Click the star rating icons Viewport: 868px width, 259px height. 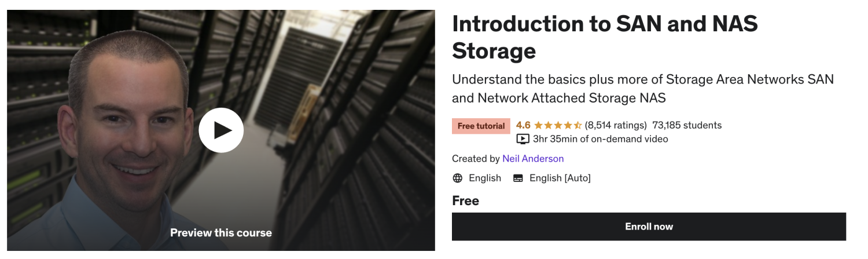point(558,125)
